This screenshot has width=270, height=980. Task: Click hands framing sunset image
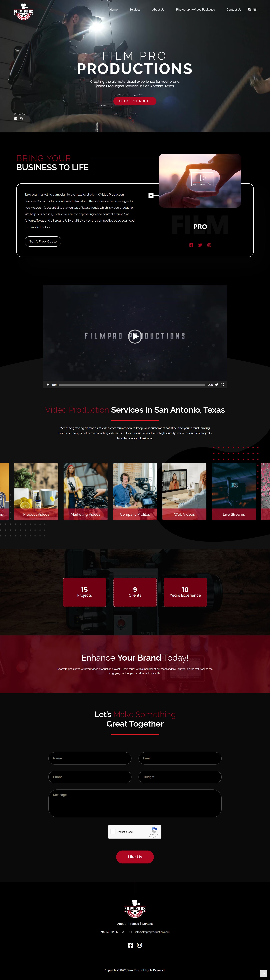[200, 180]
